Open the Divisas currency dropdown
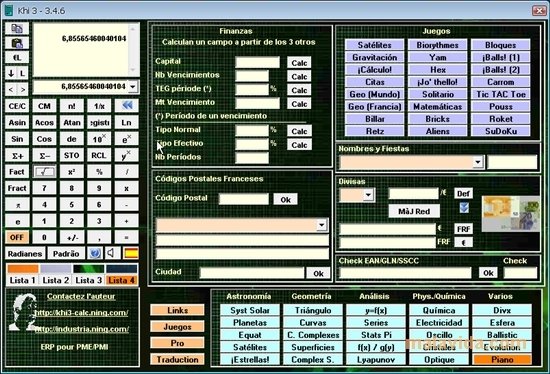The height and width of the screenshot is (374, 550). point(368,195)
